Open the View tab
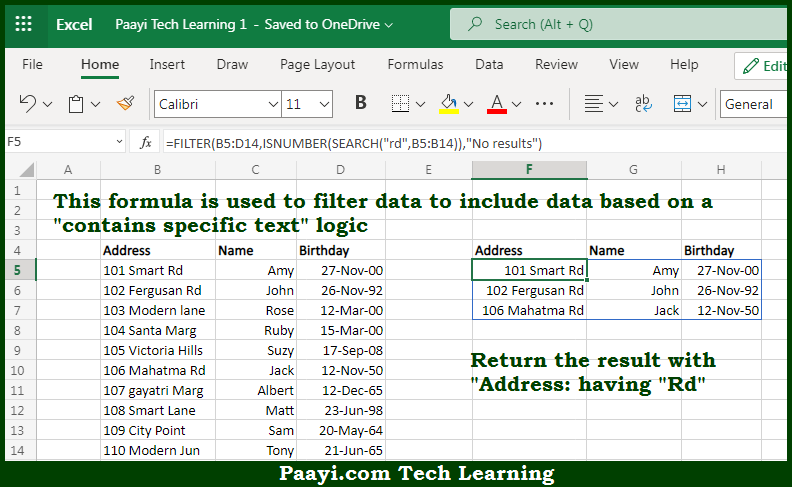 point(624,64)
